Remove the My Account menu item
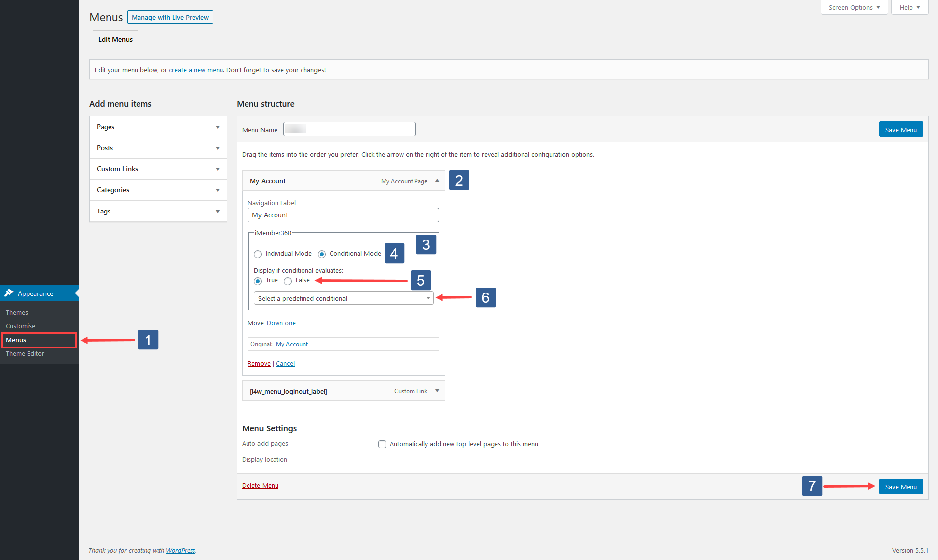The image size is (938, 560). coord(258,363)
